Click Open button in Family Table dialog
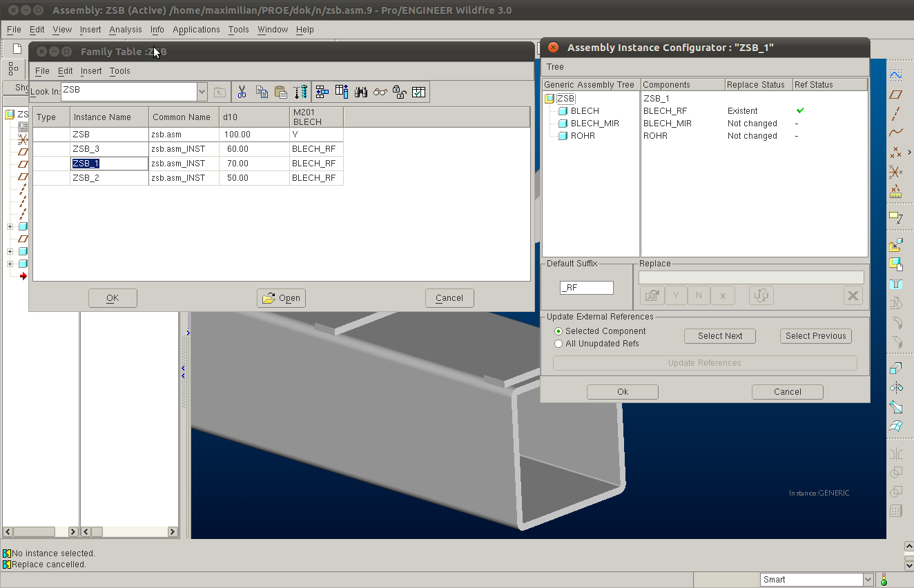 [x=282, y=298]
